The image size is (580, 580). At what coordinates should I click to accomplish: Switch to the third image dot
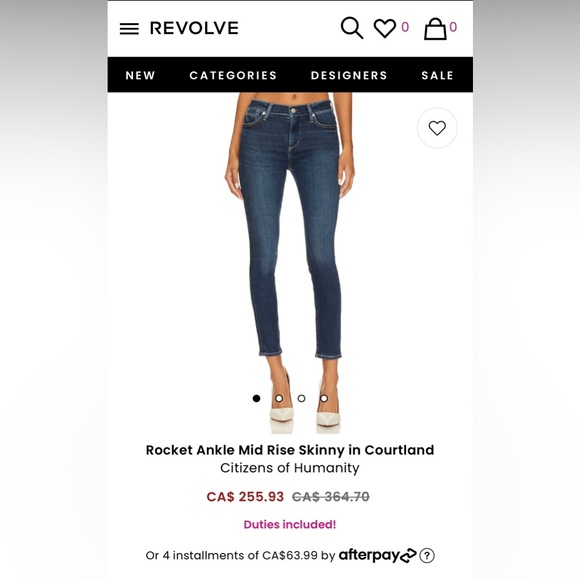pyautogui.click(x=301, y=398)
